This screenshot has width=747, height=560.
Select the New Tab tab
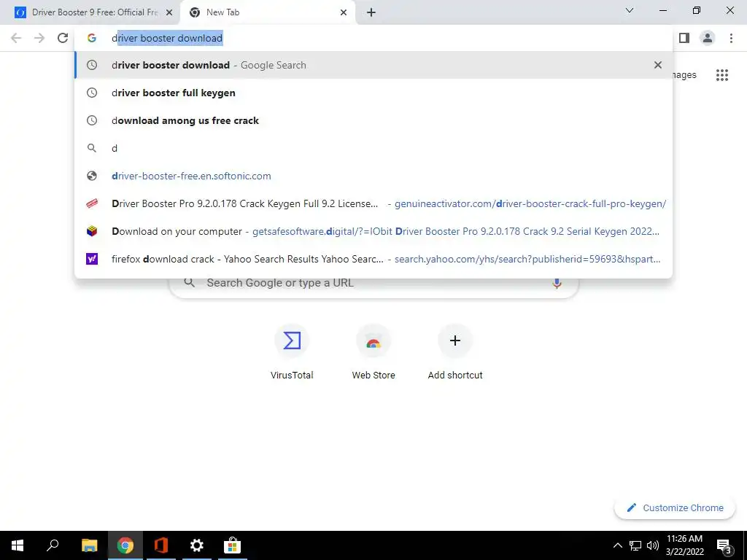tap(267, 12)
